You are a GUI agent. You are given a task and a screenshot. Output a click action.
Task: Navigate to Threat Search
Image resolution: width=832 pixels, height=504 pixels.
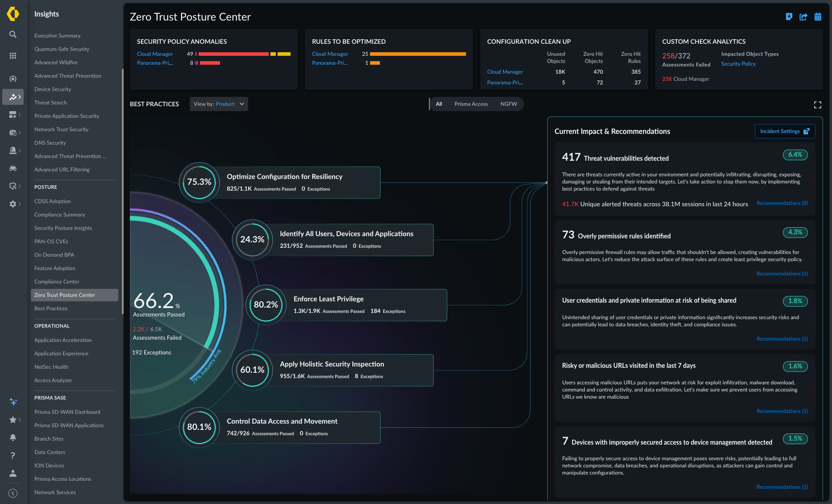coord(50,103)
